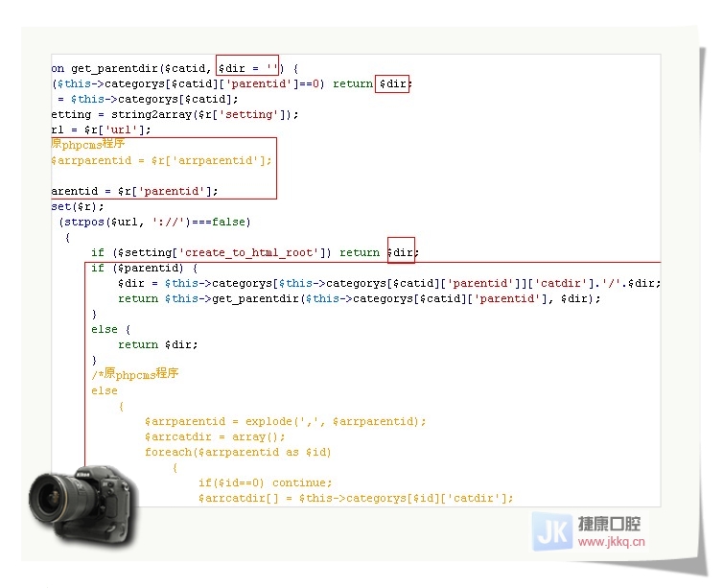The width and height of the screenshot is (723, 588).
Task: Click the line "arentid = $r['parentid'];"
Action: (x=134, y=191)
